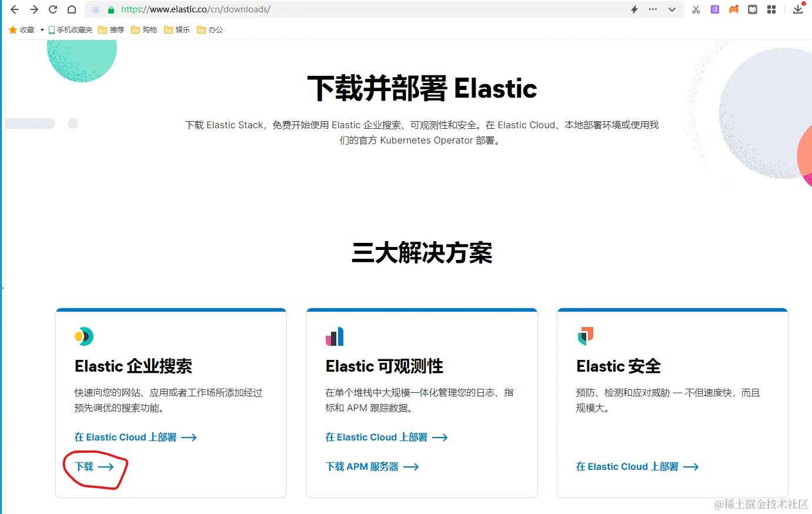
Task: Open 在 Elastic Cloud 上部署 under 安全
Action: pos(637,467)
